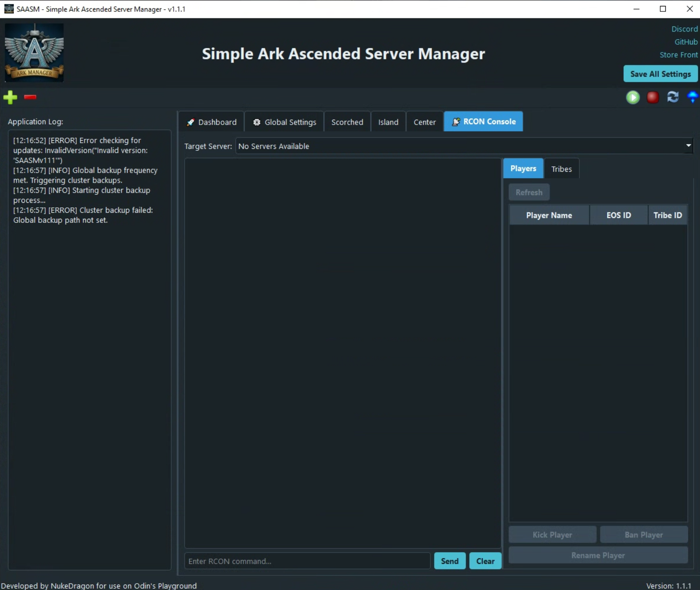Clear the RCON console output
Viewport: 700px width, 590px height.
point(485,561)
